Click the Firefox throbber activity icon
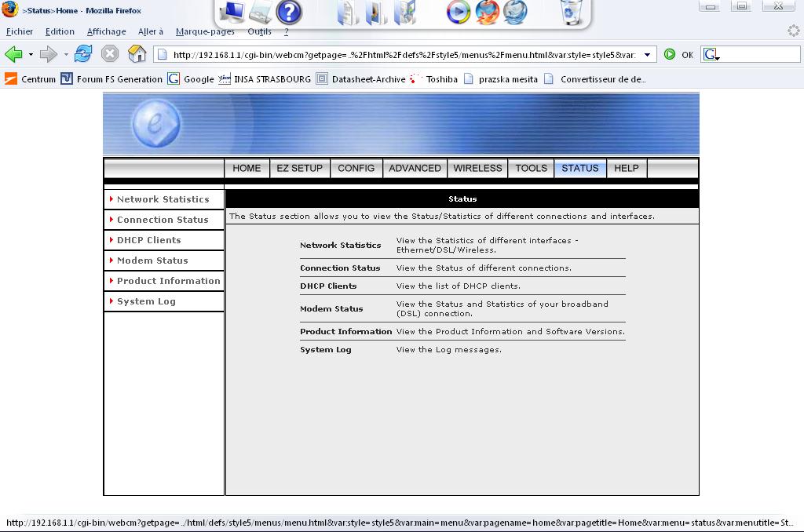804x532 pixels. 793,31
